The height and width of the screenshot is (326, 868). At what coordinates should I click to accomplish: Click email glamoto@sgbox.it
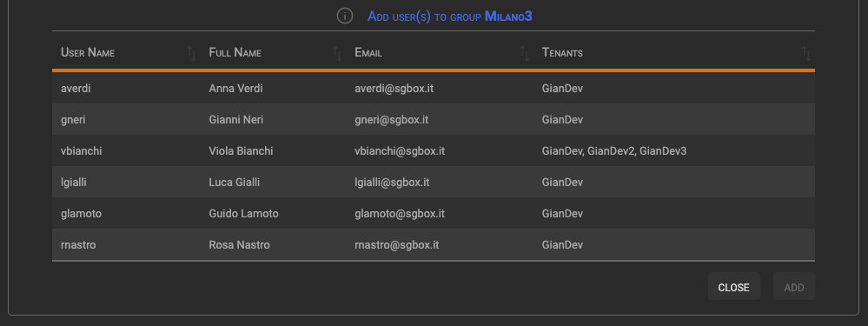[400, 213]
